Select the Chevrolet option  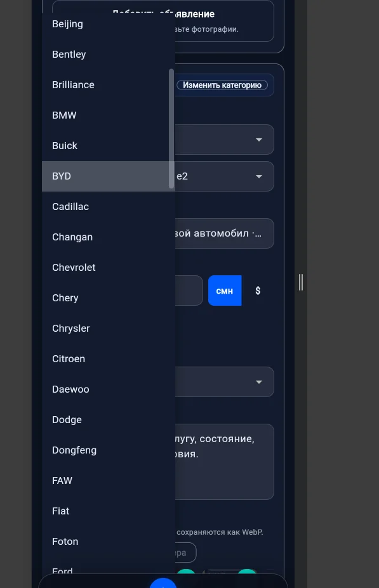click(x=108, y=268)
